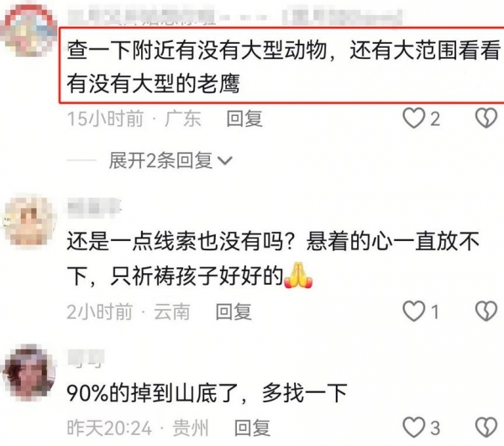Reply to the Guizhou comment via 回复

[252, 428]
